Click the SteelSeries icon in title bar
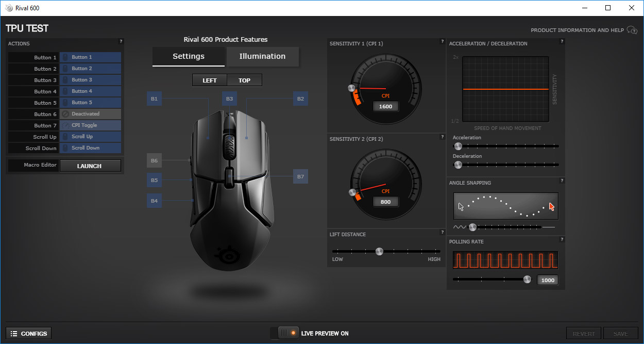Screen dimensions: 644x344 (x=9, y=8)
